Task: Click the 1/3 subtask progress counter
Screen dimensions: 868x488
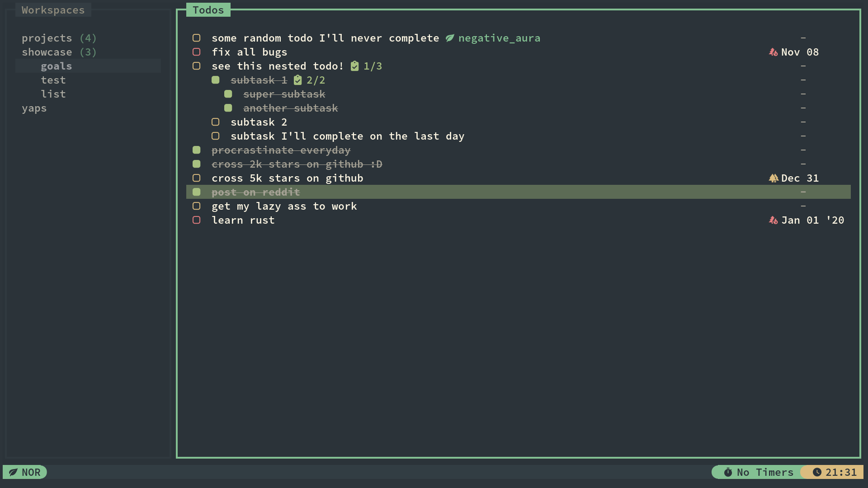Action: coord(373,66)
